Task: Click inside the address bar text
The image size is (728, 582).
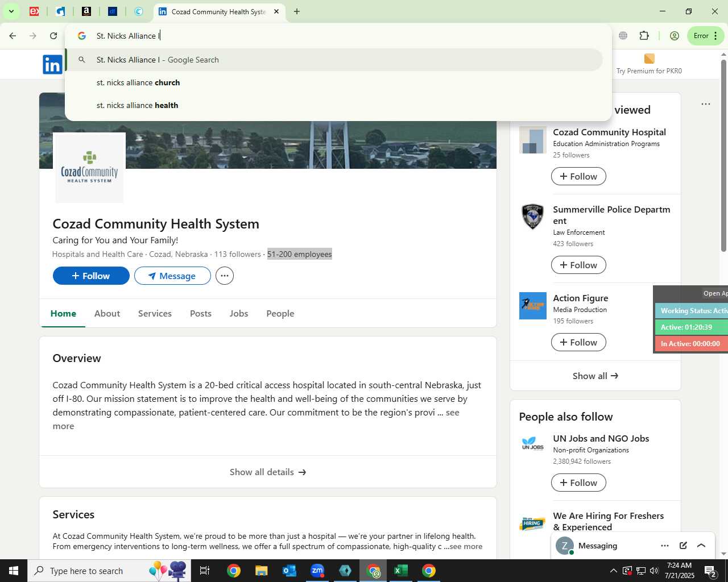Action: tap(129, 36)
